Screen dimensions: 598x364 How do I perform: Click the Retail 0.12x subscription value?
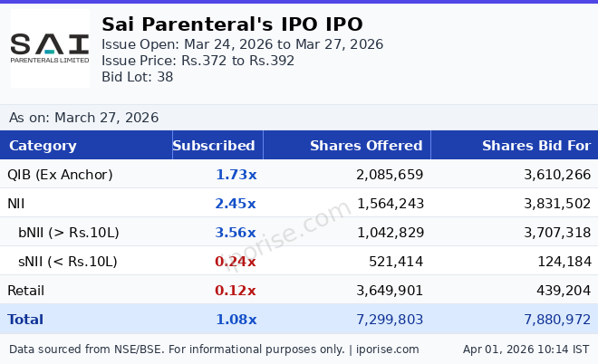click(x=236, y=291)
